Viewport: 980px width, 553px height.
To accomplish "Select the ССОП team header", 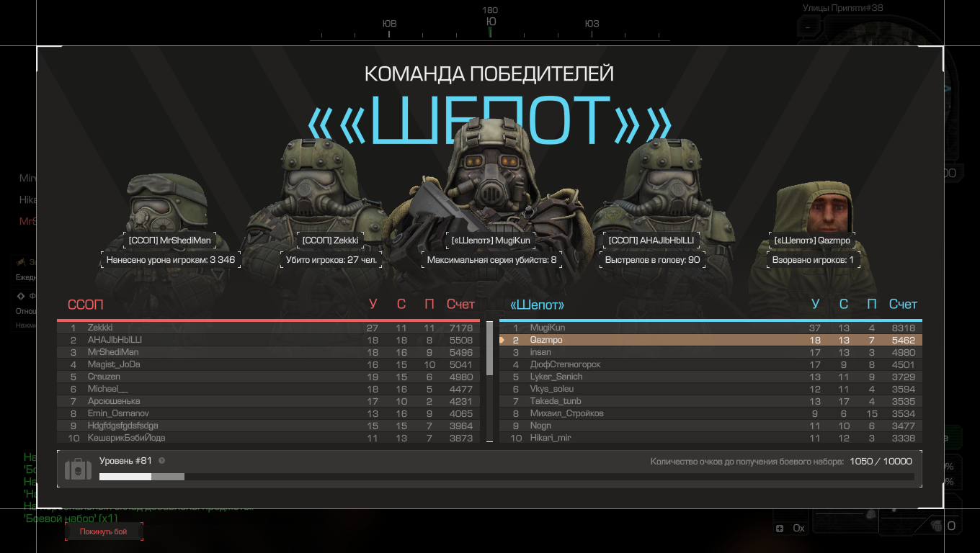I will point(86,305).
